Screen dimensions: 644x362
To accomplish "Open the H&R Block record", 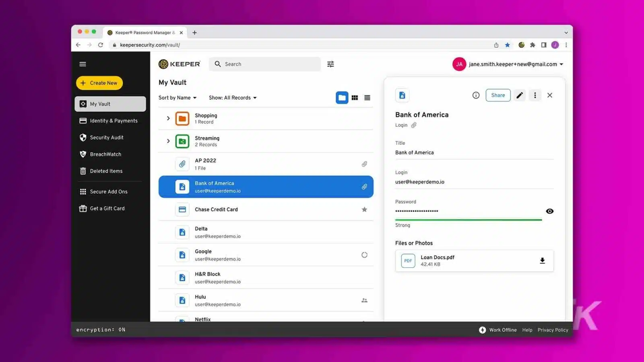I will (x=266, y=278).
